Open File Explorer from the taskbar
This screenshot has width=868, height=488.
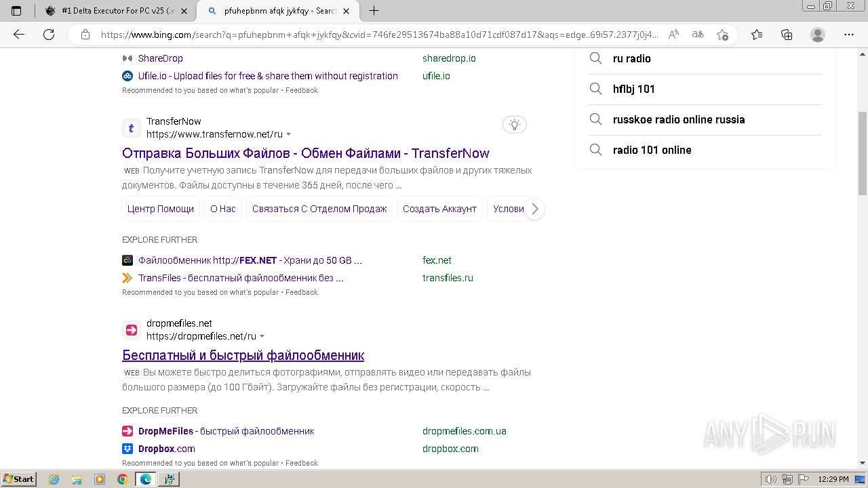click(77, 479)
